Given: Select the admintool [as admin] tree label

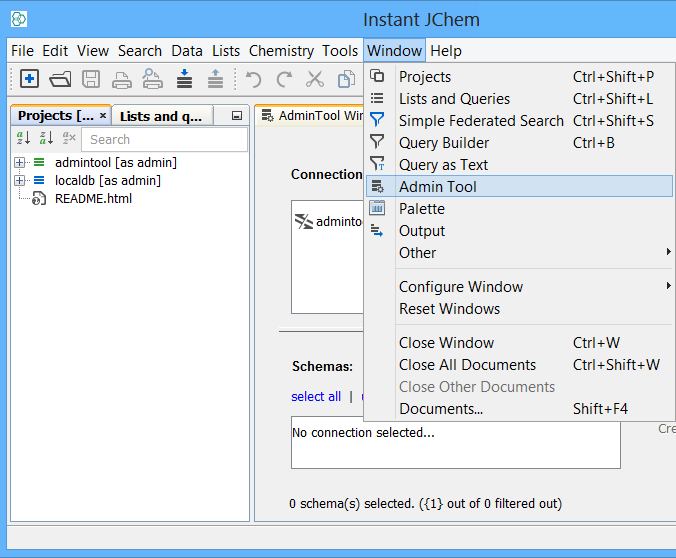Looking at the screenshot, I should tap(116, 163).
